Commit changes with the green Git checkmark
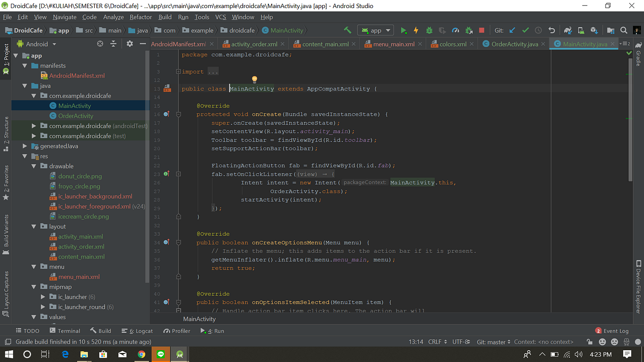This screenshot has height=362, width=644. (525, 29)
